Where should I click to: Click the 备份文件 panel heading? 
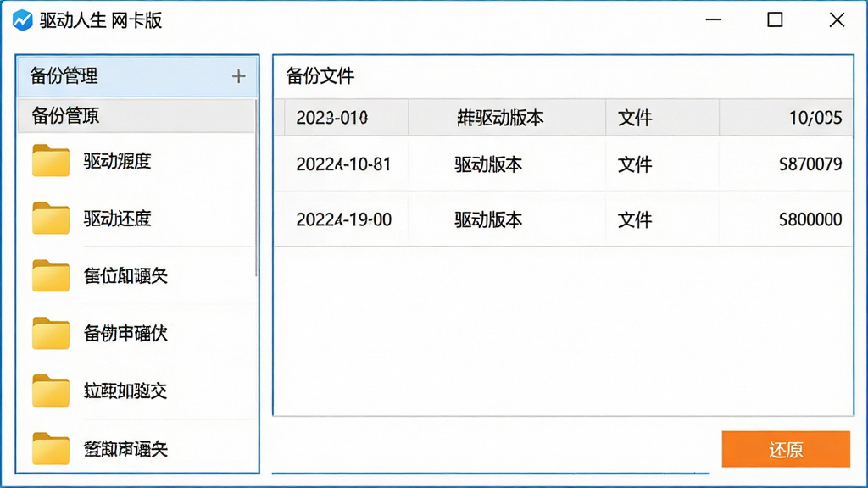pyautogui.click(x=320, y=75)
